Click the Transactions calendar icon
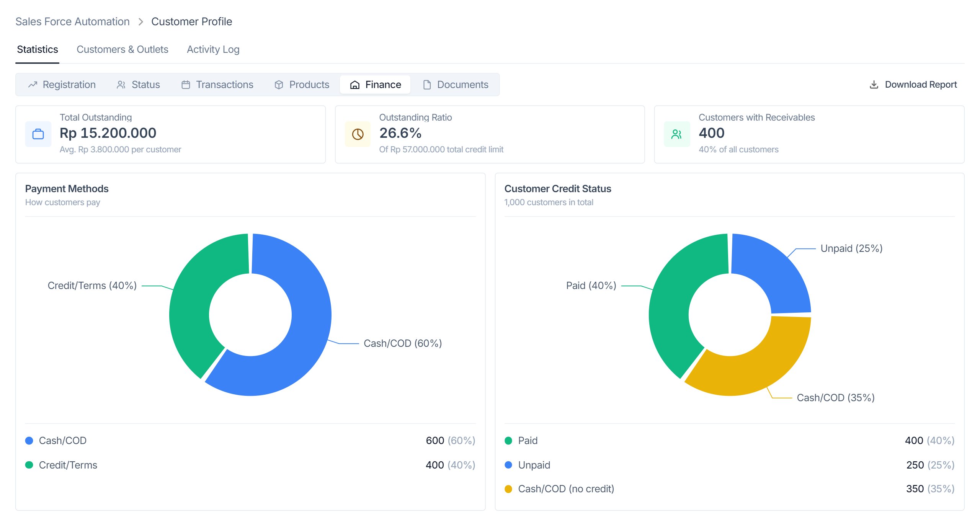Screen dimensions: 980x516 [x=186, y=85]
